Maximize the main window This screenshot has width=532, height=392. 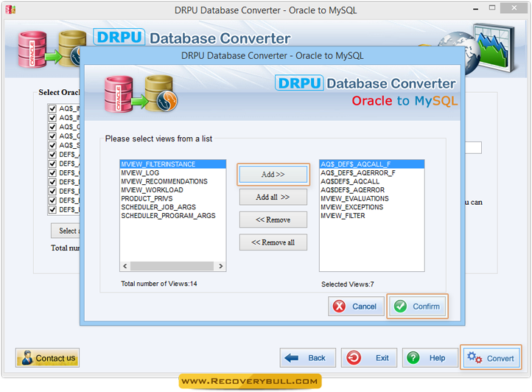tap(492, 7)
